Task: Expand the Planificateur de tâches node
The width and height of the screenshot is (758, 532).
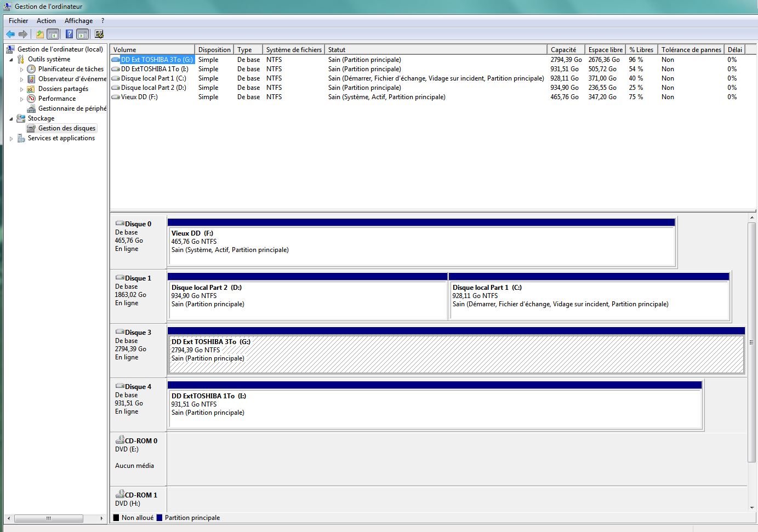Action: pos(21,70)
